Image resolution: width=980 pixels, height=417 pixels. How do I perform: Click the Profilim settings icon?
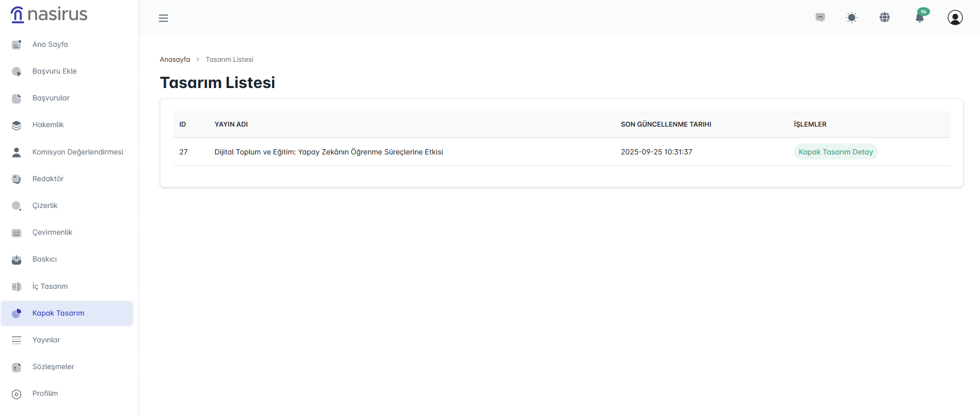coord(16,394)
